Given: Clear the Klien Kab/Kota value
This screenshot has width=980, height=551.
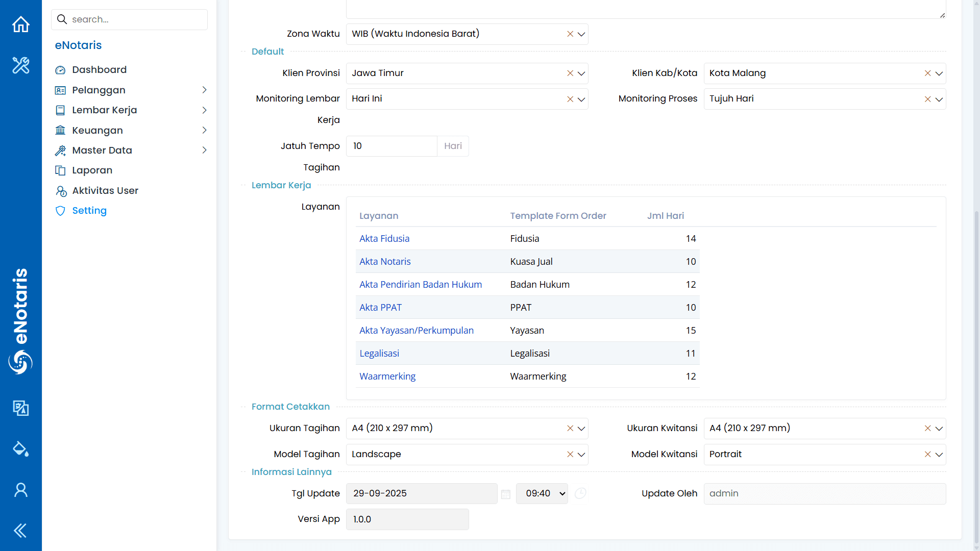Looking at the screenshot, I should (x=927, y=73).
